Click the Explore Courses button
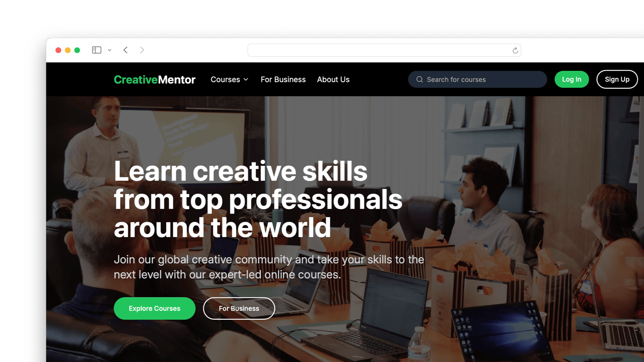 coord(155,308)
